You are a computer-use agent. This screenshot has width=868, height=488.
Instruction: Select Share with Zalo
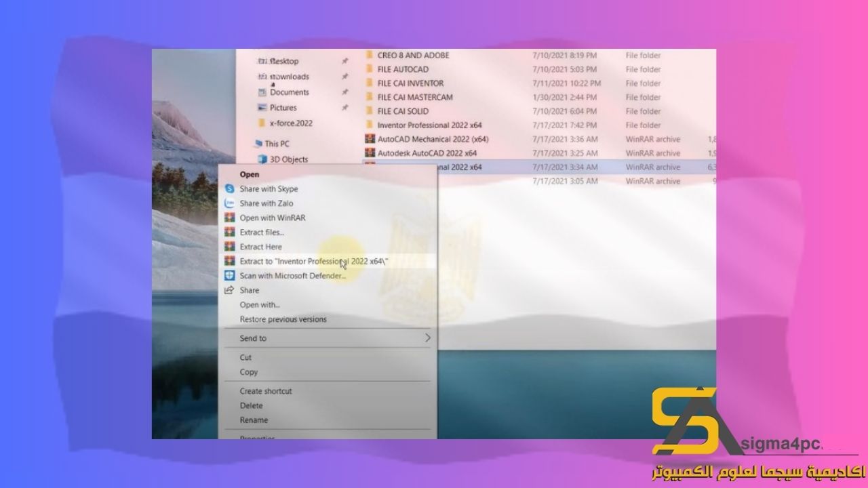tap(267, 203)
